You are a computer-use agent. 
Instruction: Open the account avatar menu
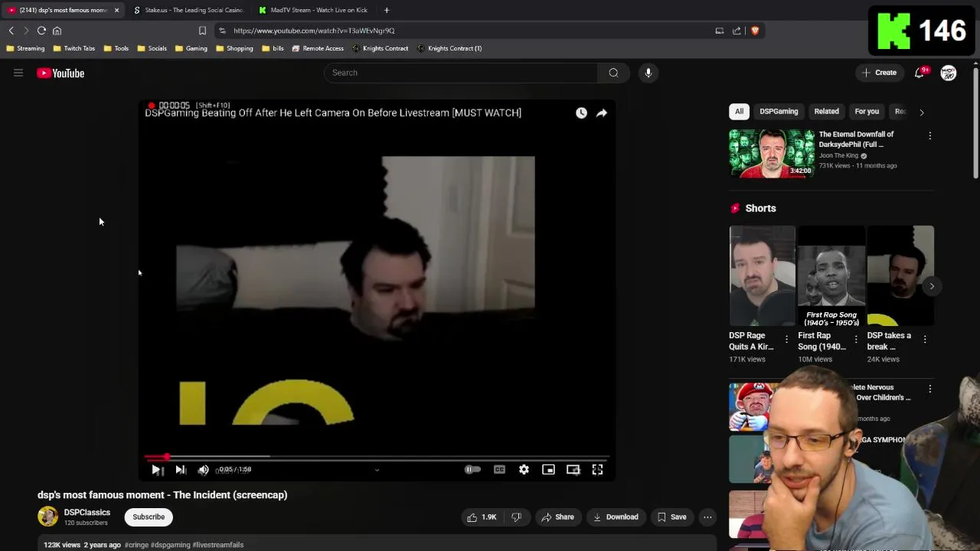(x=948, y=73)
